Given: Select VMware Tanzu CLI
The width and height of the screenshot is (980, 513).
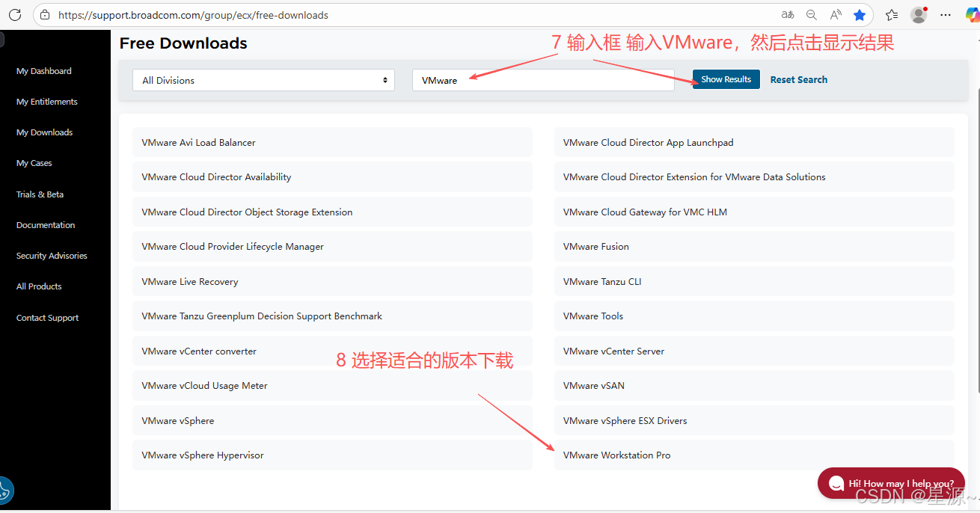Looking at the screenshot, I should [x=754, y=281].
